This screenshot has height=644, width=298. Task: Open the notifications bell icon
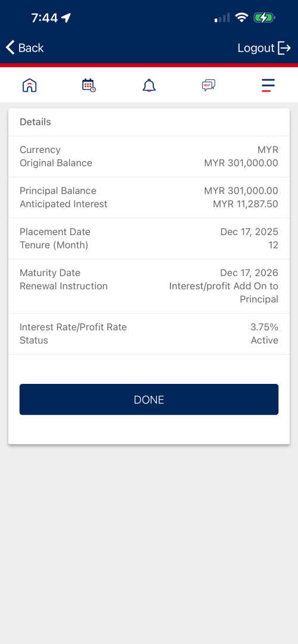click(149, 86)
